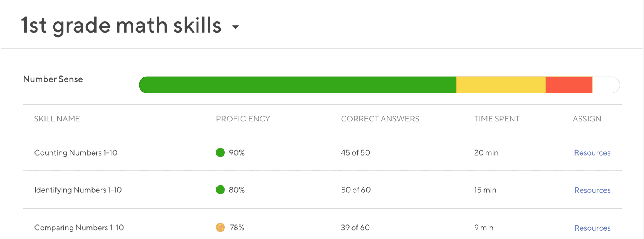Open Resources link for Identifying Numbers 1-10
Image resolution: width=644 pixels, height=239 pixels.
click(x=592, y=190)
